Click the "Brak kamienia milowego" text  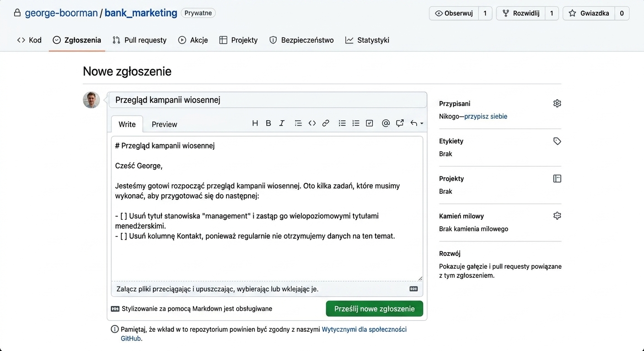(x=473, y=229)
